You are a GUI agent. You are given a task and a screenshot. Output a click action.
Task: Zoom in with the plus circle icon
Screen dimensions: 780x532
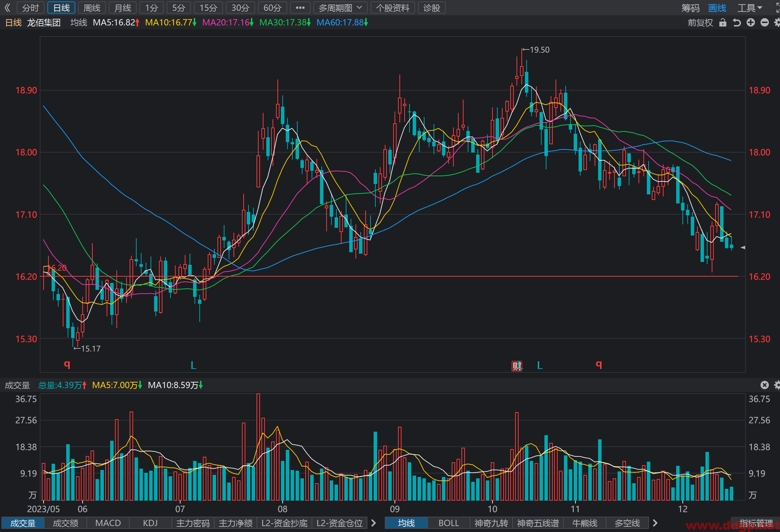(x=751, y=23)
